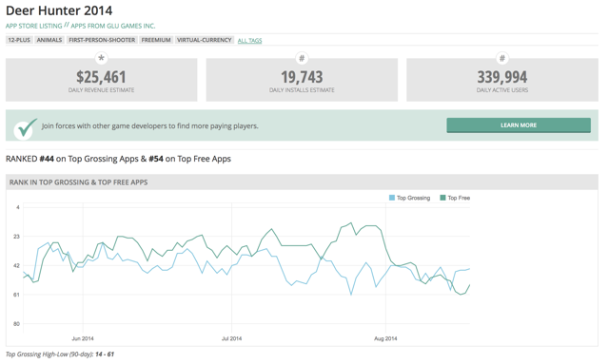Open Apps from Glu Games Inc. link
609x364 pixels.
pyautogui.click(x=113, y=26)
